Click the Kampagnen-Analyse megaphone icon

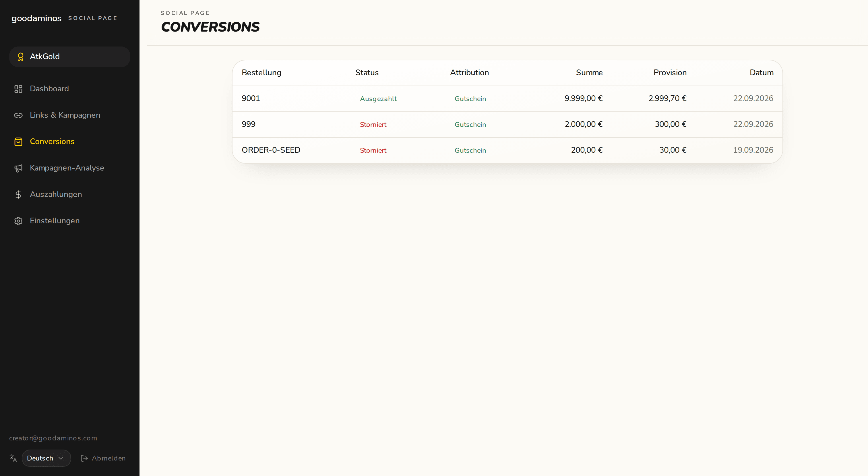click(18, 168)
